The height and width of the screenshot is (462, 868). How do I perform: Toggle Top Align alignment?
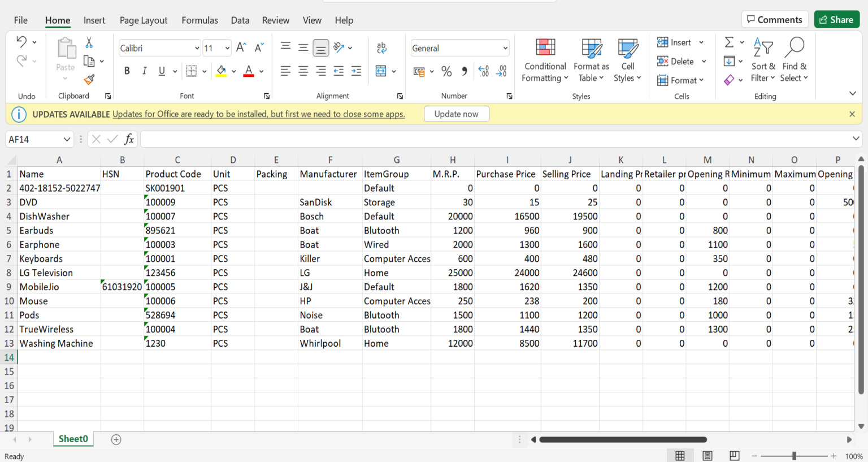pos(286,48)
